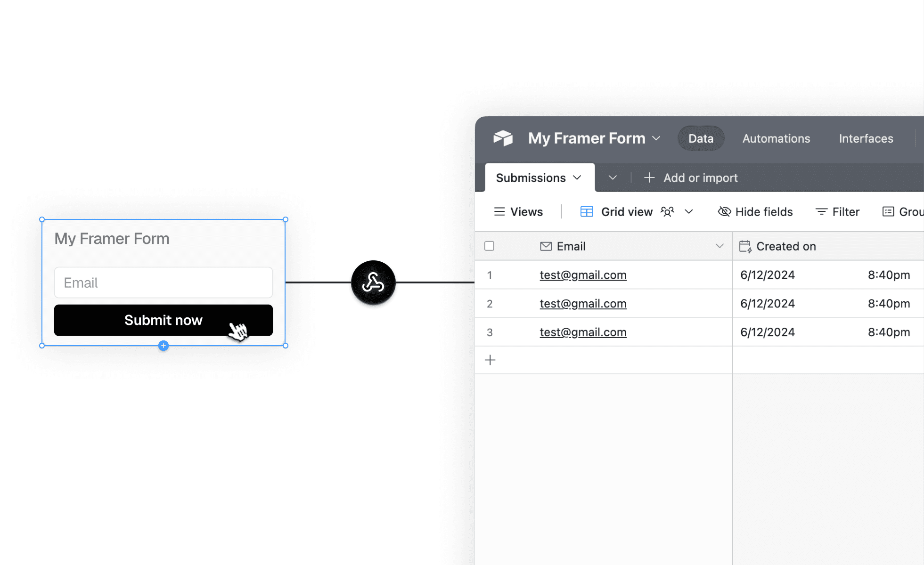Click the 8:40pm time in row 1
Viewport: 924px width, 565px height.
click(889, 275)
